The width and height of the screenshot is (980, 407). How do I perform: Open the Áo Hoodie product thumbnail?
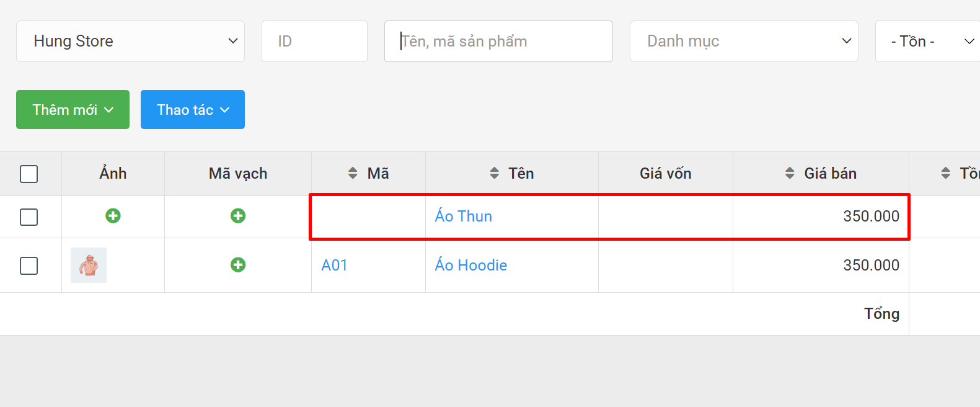coord(89,265)
